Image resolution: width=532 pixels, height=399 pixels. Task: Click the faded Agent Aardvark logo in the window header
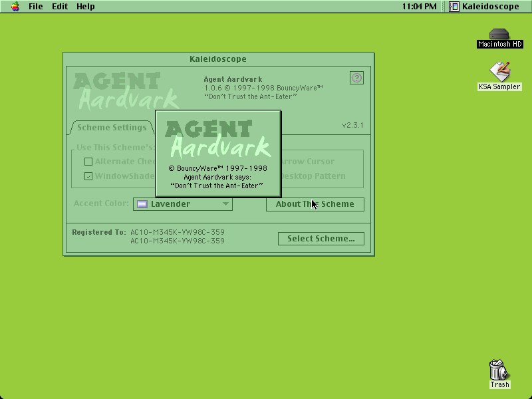pos(126,91)
